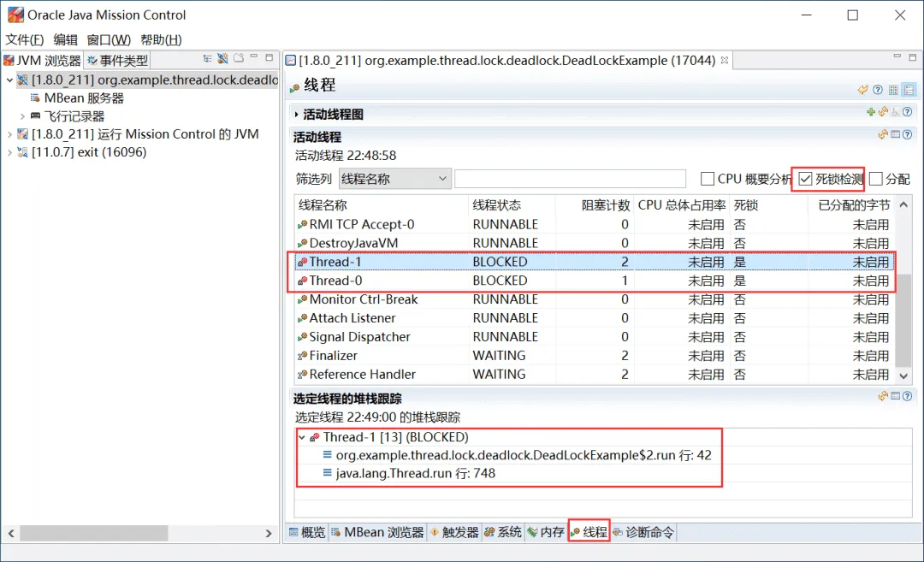Open help for 选定线程的堆栈跟踪 section

click(x=908, y=396)
